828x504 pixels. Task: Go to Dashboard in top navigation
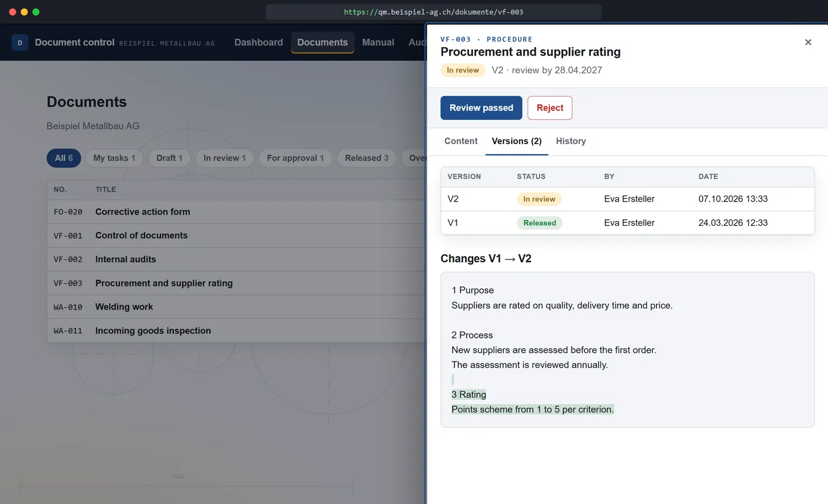pos(258,43)
